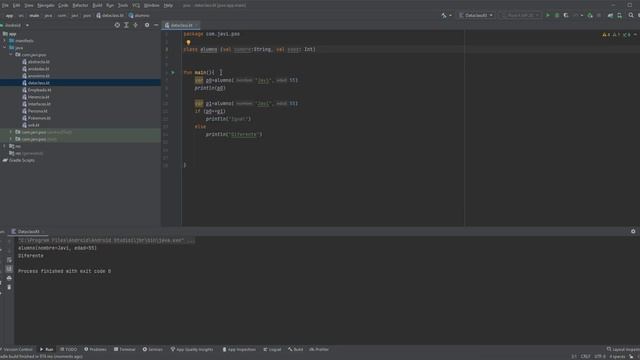Hide the project tool window

[156, 25]
